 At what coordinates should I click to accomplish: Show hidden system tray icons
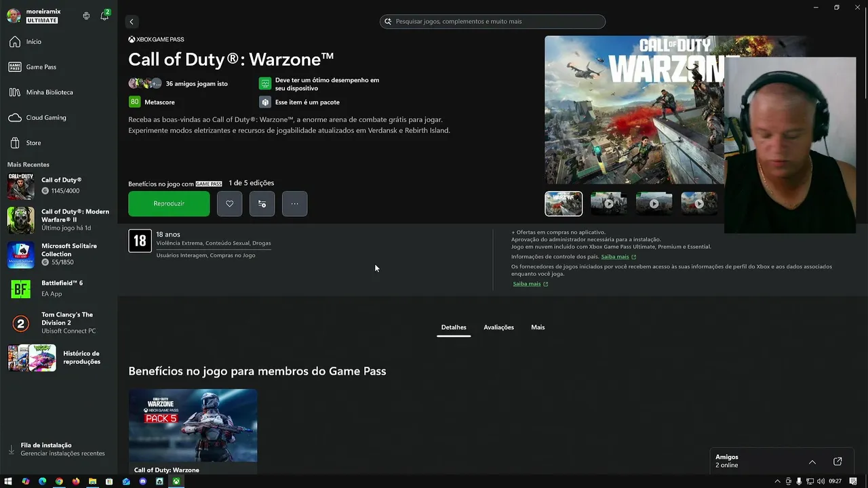(x=777, y=481)
